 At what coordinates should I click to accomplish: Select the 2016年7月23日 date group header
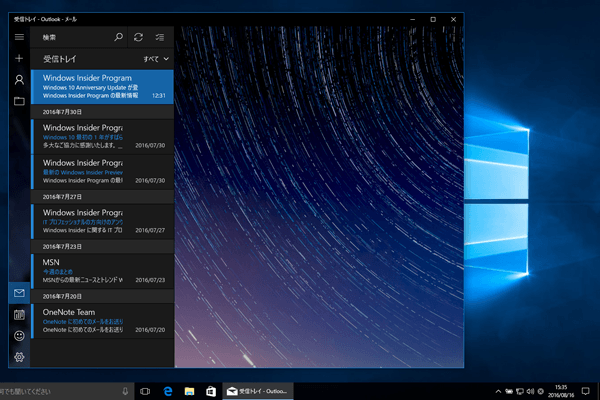point(103,247)
